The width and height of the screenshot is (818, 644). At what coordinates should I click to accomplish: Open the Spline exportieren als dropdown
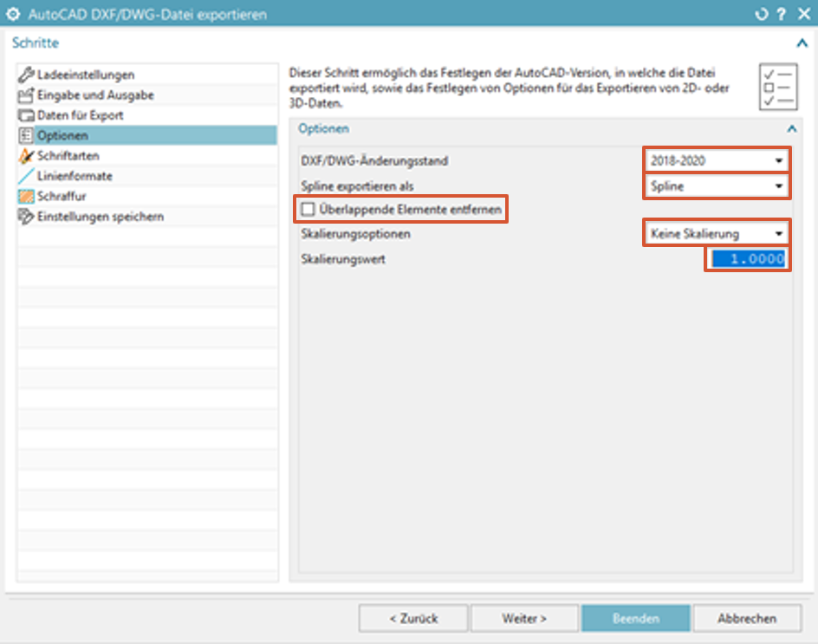[717, 186]
